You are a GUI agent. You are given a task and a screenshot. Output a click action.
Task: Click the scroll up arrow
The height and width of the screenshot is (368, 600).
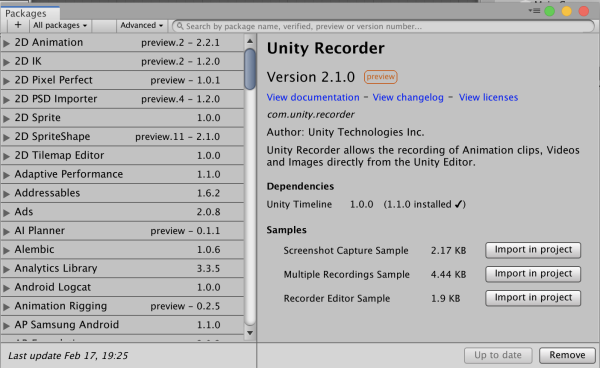pos(250,41)
